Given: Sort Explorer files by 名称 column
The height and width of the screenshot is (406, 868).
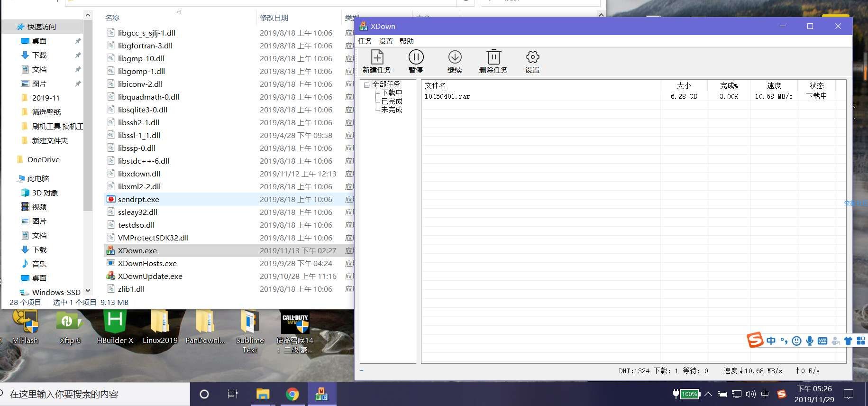Looking at the screenshot, I should pos(112,18).
